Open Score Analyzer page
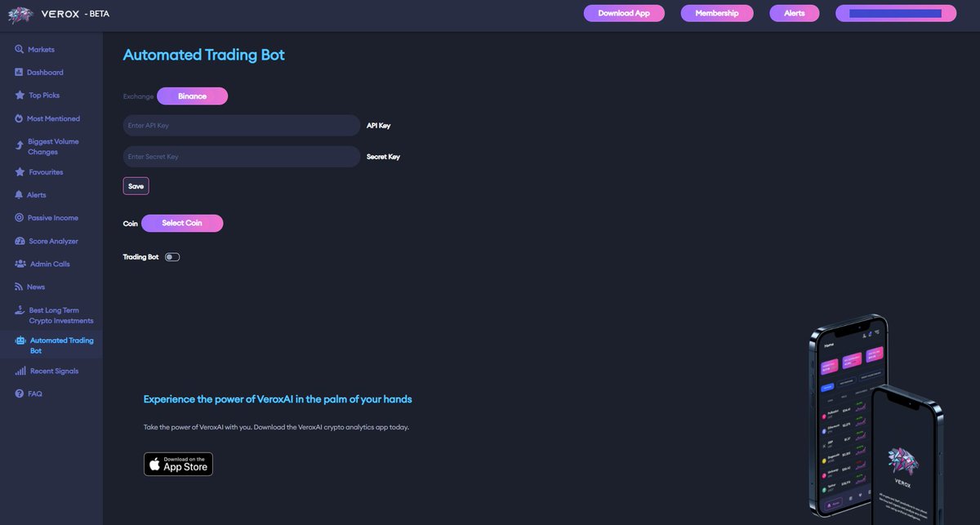 point(54,241)
